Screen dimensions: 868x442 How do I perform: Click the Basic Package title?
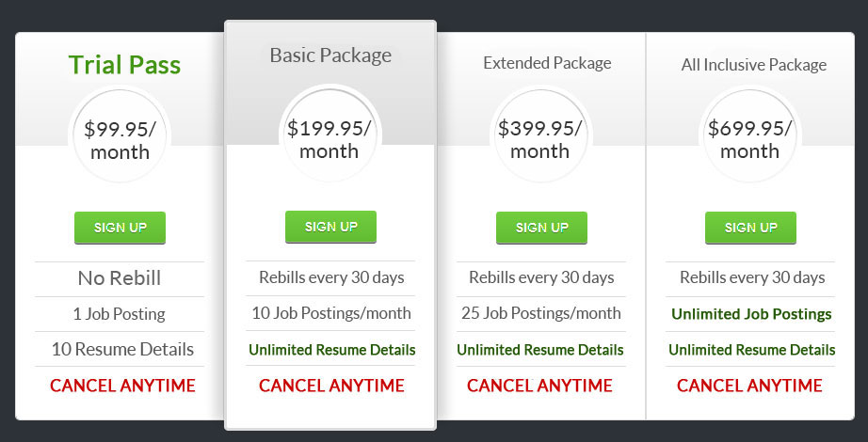[330, 55]
